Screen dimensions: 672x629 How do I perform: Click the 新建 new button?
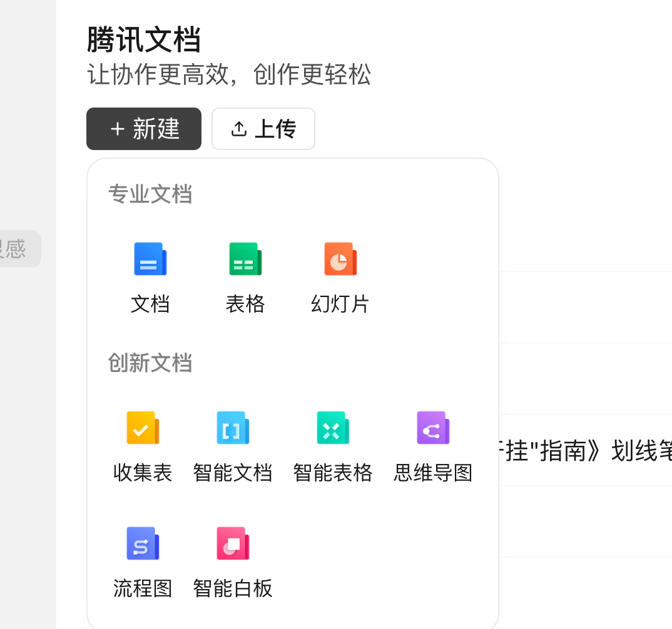click(x=144, y=129)
